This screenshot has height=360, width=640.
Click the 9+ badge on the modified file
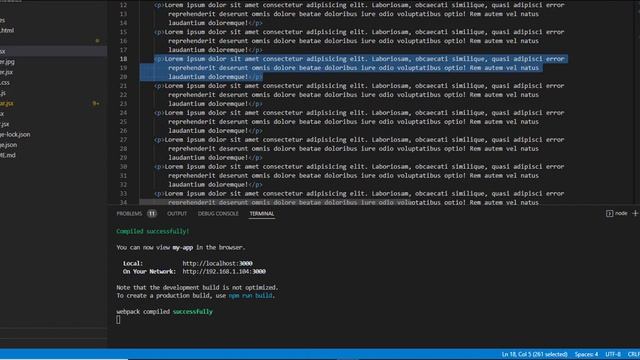pos(96,103)
